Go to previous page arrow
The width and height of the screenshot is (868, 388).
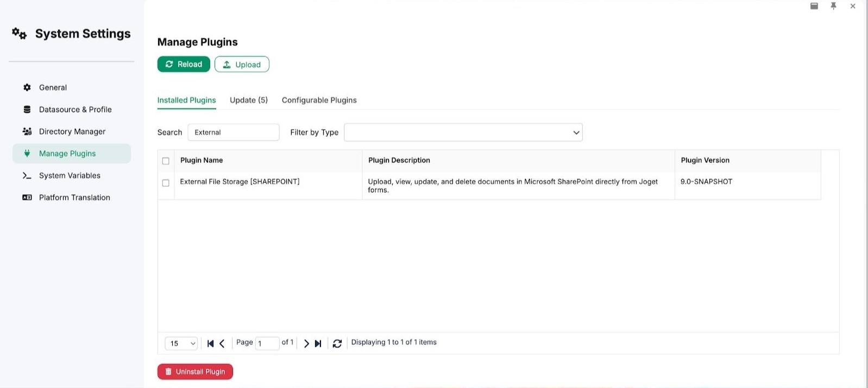(x=222, y=344)
